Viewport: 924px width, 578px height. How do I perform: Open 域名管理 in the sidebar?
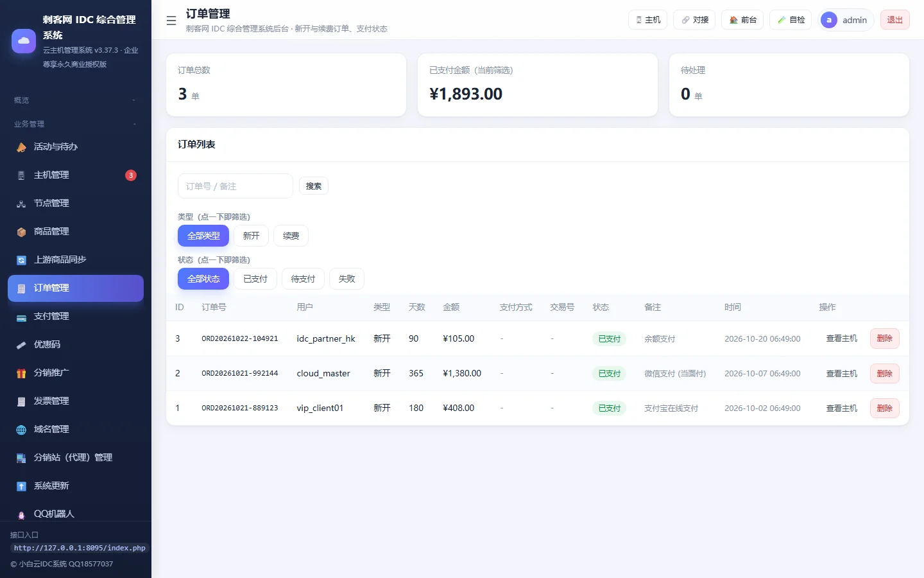tap(76, 430)
